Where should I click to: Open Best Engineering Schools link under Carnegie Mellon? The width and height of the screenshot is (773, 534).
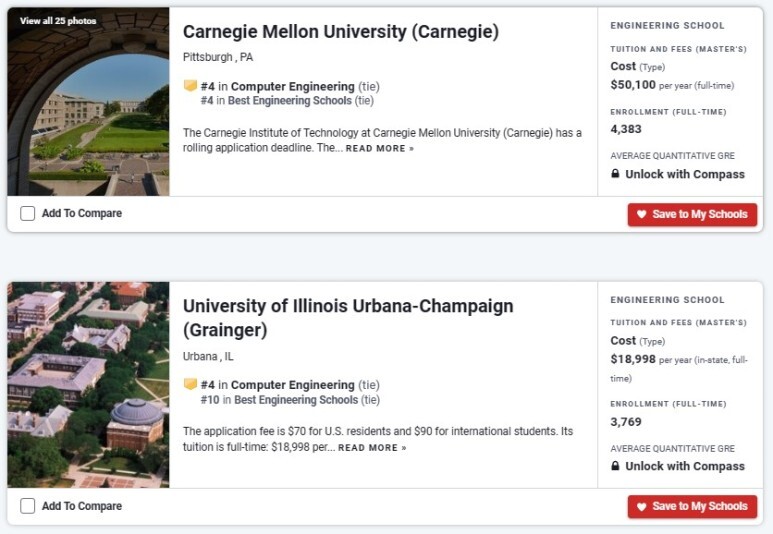290,101
